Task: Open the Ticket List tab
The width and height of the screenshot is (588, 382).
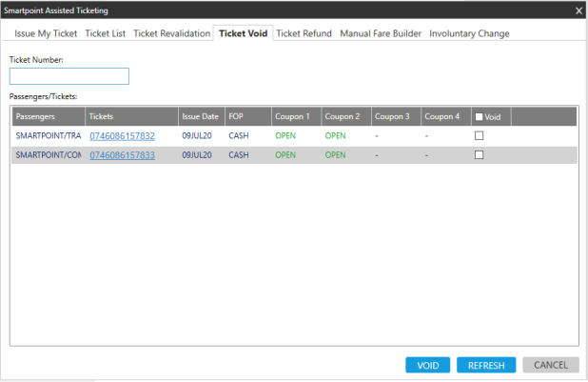Action: coord(106,33)
